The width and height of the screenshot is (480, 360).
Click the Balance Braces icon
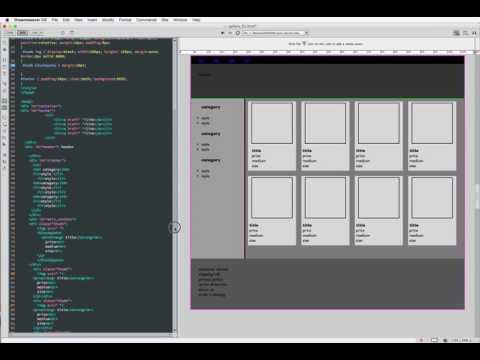click(5, 90)
